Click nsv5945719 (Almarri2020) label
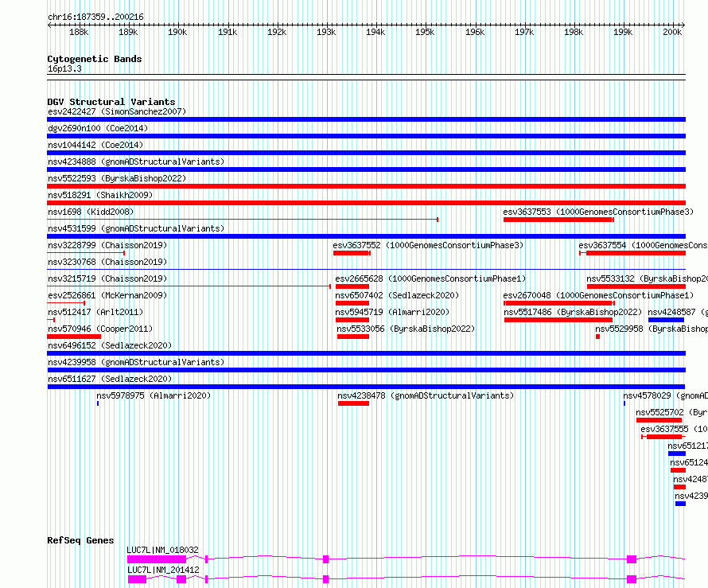Image resolution: width=708 pixels, height=588 pixels. coord(392,312)
